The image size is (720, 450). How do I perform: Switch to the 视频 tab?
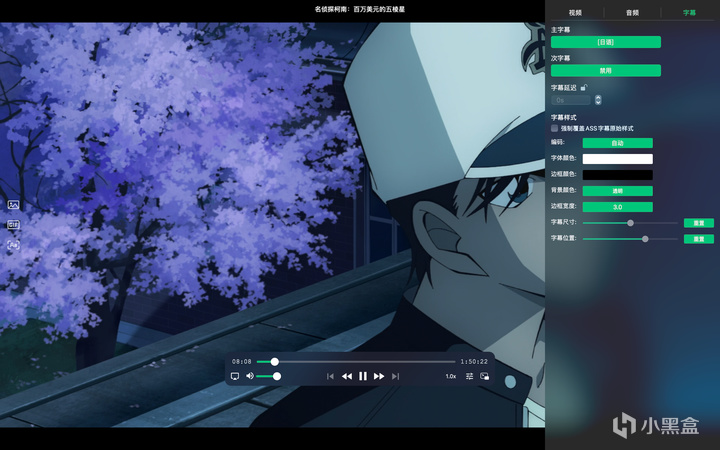[575, 13]
